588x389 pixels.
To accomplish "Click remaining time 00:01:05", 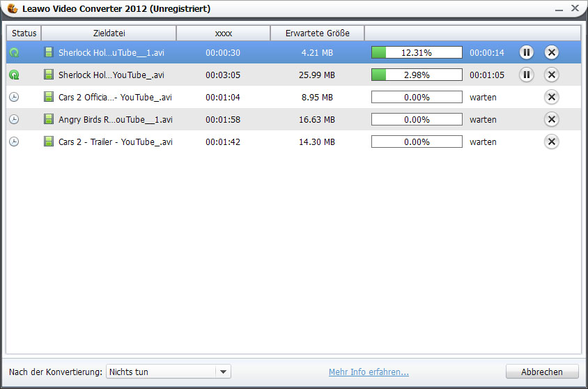I will click(487, 75).
